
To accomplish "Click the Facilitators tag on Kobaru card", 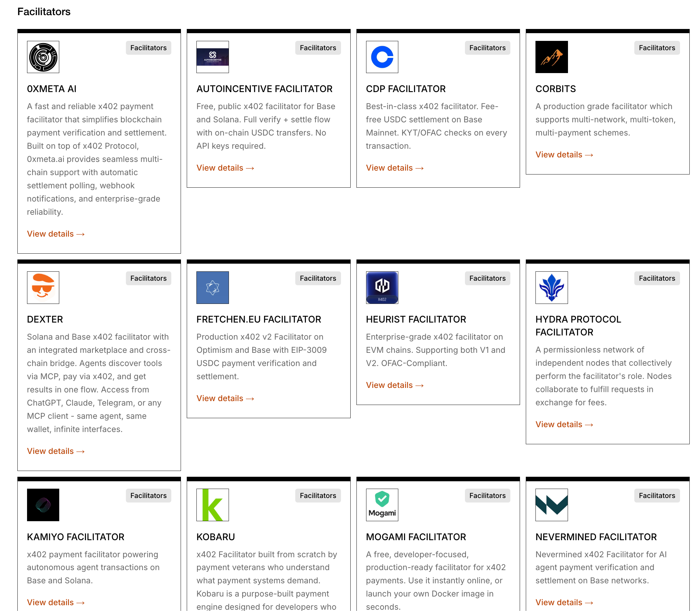I will click(x=318, y=495).
